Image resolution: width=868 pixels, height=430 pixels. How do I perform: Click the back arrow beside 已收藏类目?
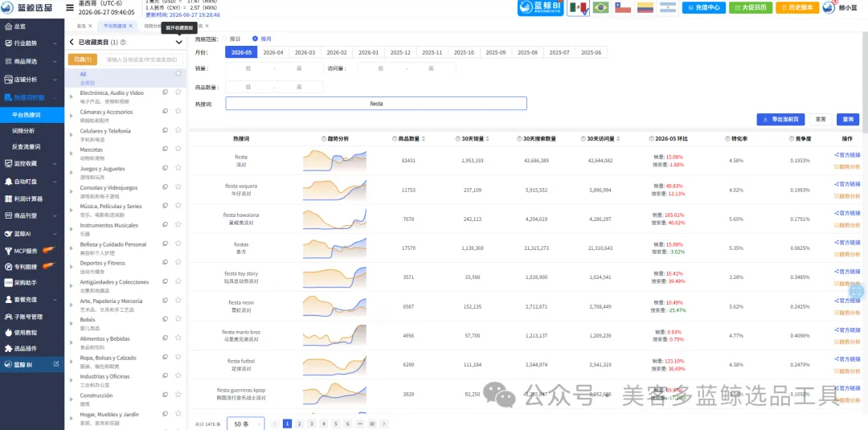(72, 42)
